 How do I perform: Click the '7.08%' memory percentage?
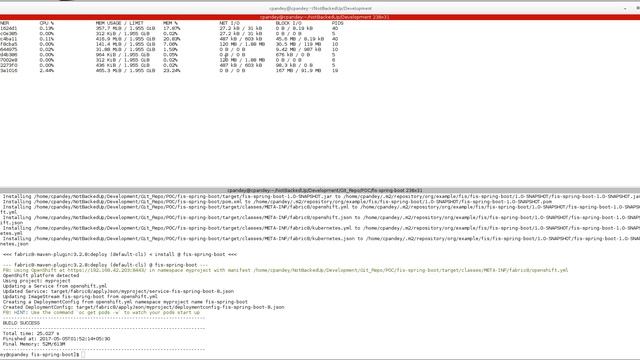(170, 44)
